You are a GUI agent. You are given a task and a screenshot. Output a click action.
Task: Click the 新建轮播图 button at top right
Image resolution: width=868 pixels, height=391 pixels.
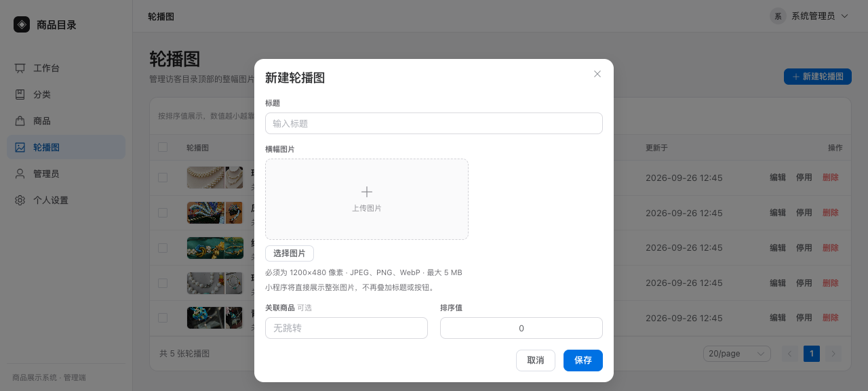click(x=818, y=77)
